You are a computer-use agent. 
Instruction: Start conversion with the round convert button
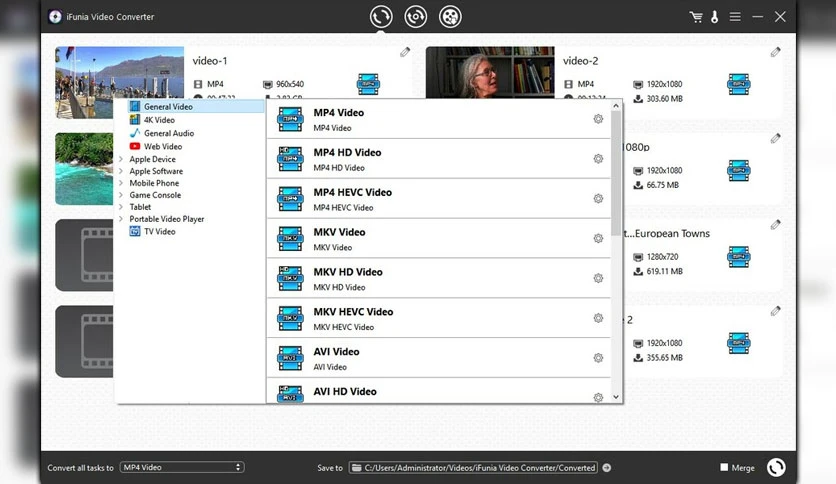pos(776,467)
